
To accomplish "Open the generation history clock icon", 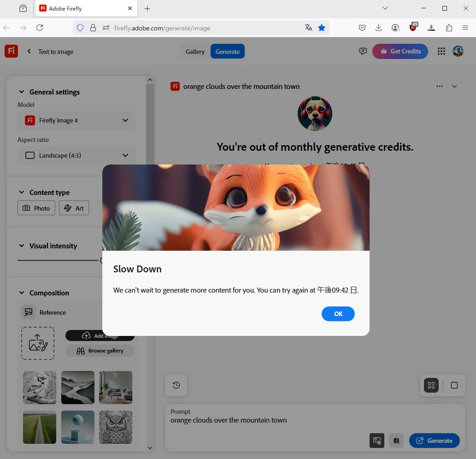I will click(x=176, y=385).
